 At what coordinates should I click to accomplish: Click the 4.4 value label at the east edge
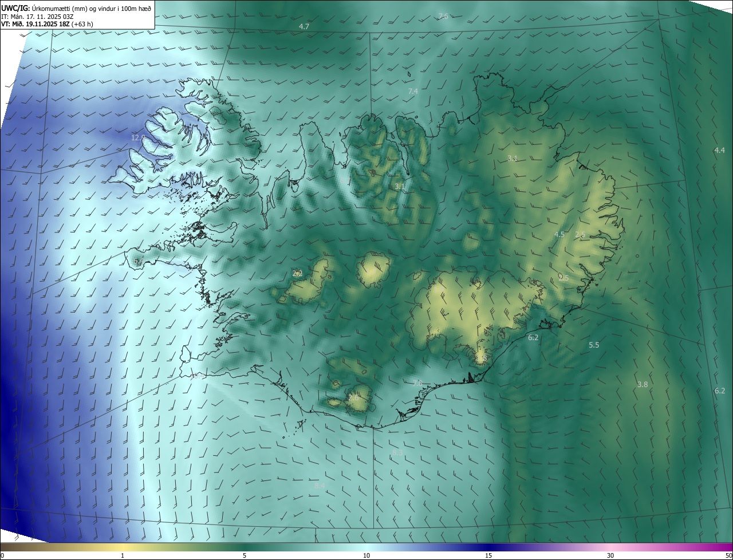(720, 150)
